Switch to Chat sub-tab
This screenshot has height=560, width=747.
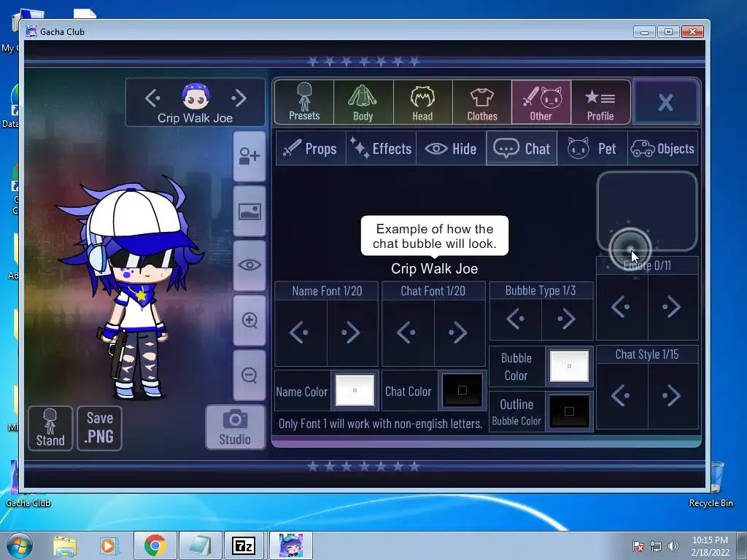click(x=522, y=149)
